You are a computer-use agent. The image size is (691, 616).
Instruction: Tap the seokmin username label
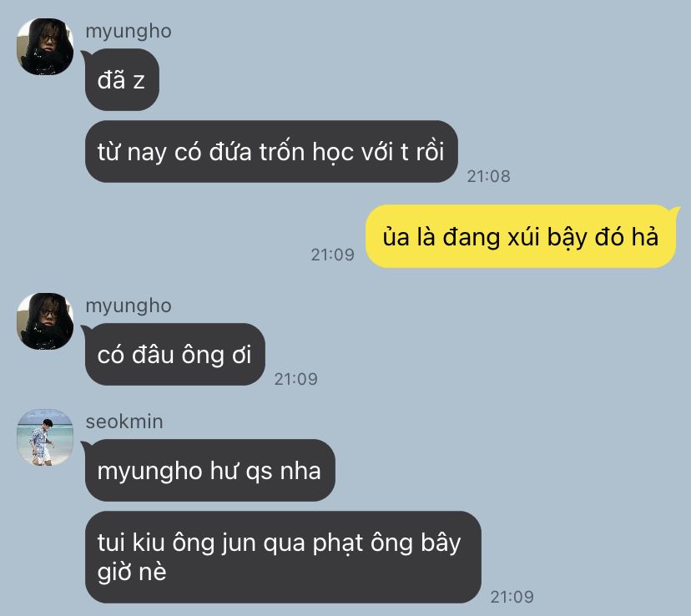click(x=124, y=422)
